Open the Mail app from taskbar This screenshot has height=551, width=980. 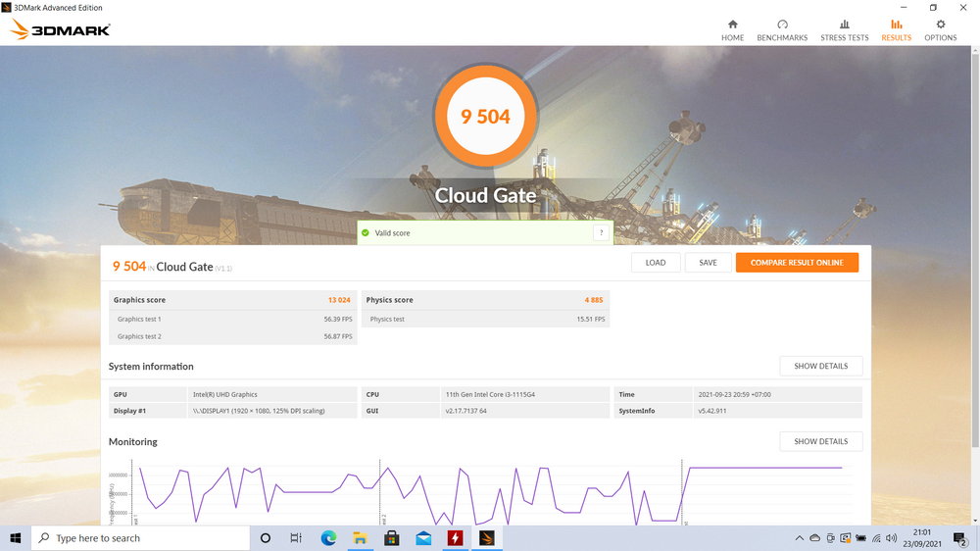(423, 538)
